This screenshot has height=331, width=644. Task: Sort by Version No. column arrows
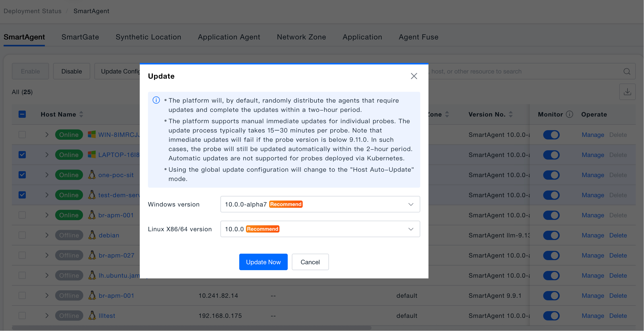[511, 114]
